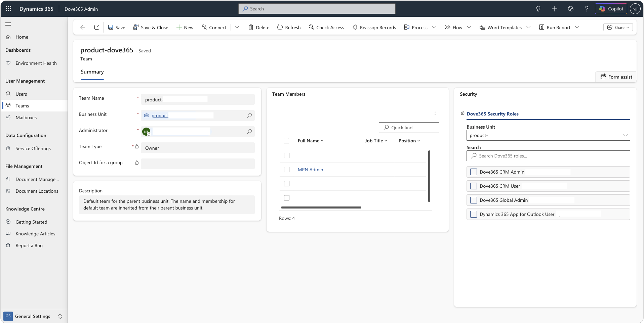
Task: Focus the Search Dove365 roles field
Action: pyautogui.click(x=548, y=156)
